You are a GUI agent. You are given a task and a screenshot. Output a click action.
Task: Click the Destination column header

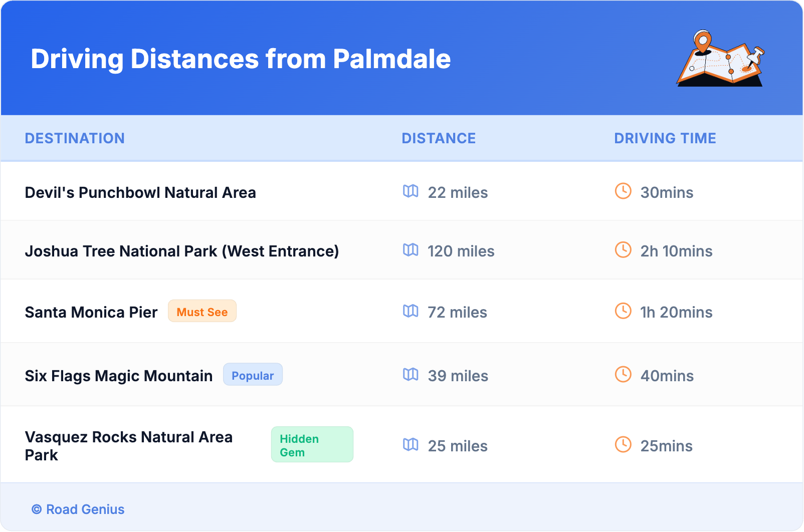point(75,138)
